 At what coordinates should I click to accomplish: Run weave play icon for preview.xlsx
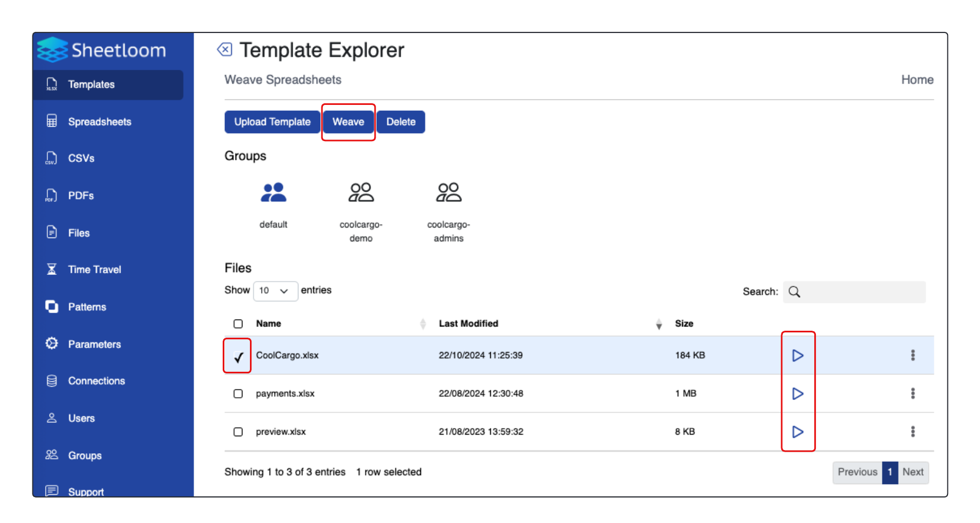[x=798, y=431]
